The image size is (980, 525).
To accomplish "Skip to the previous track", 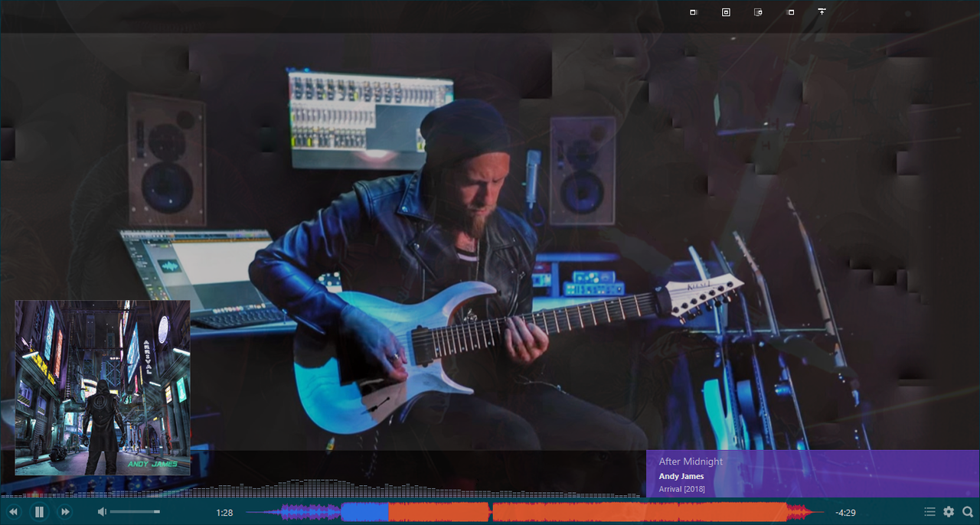I will [x=13, y=512].
